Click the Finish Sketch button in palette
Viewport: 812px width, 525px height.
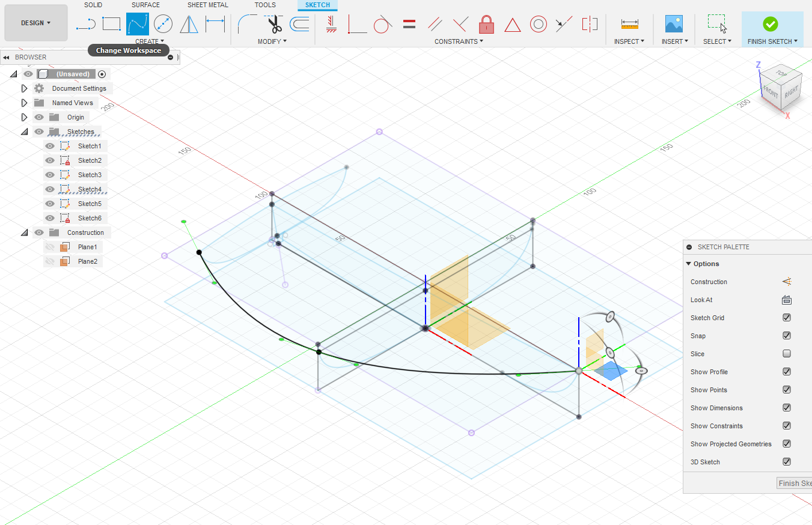(794, 483)
